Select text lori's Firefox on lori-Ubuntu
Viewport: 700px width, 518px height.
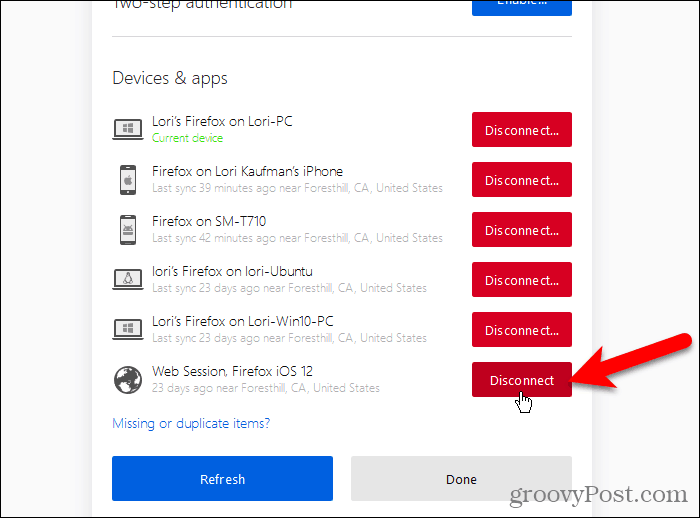[x=232, y=272]
